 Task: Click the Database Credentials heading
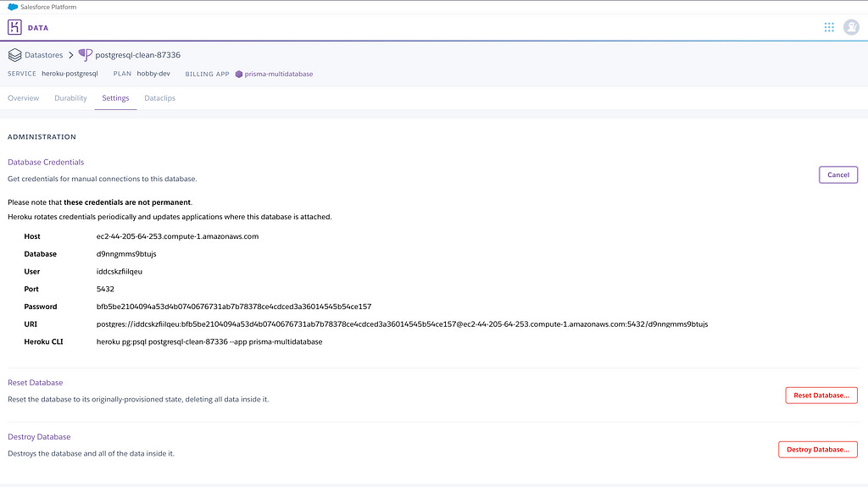46,162
